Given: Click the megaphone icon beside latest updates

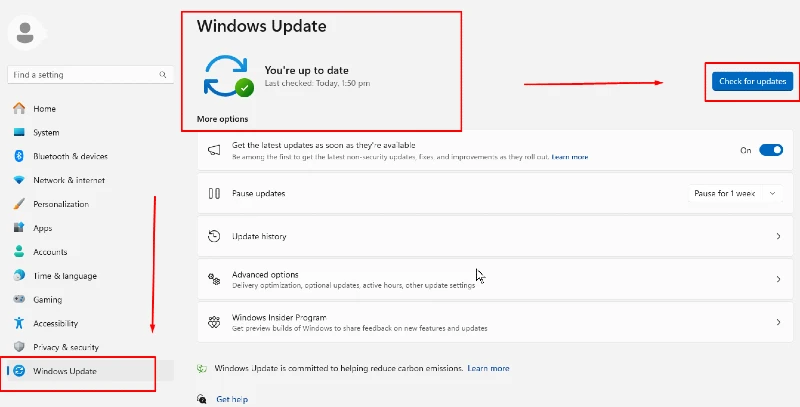Looking at the screenshot, I should [214, 150].
